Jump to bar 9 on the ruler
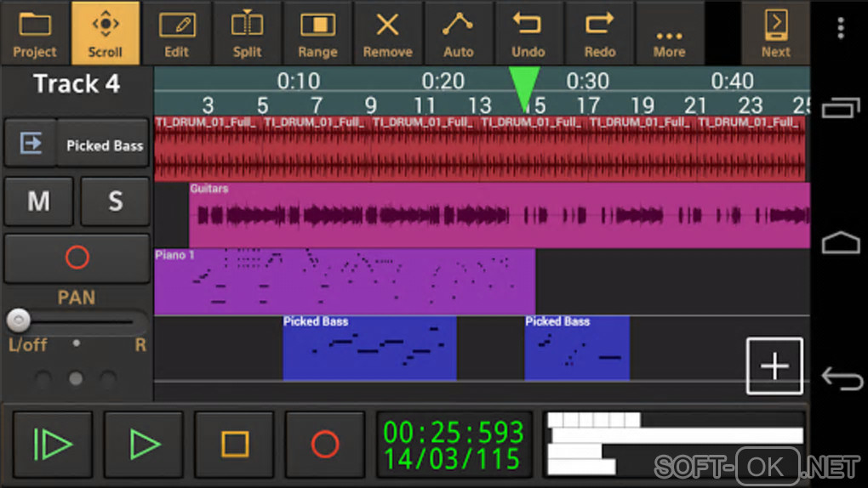Screen dimensions: 868x488 [x=370, y=105]
